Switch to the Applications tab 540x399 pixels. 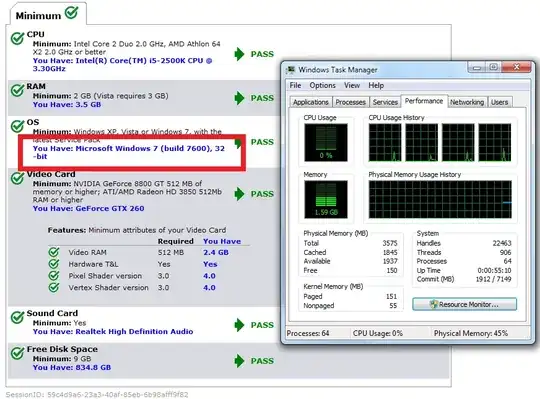click(311, 102)
